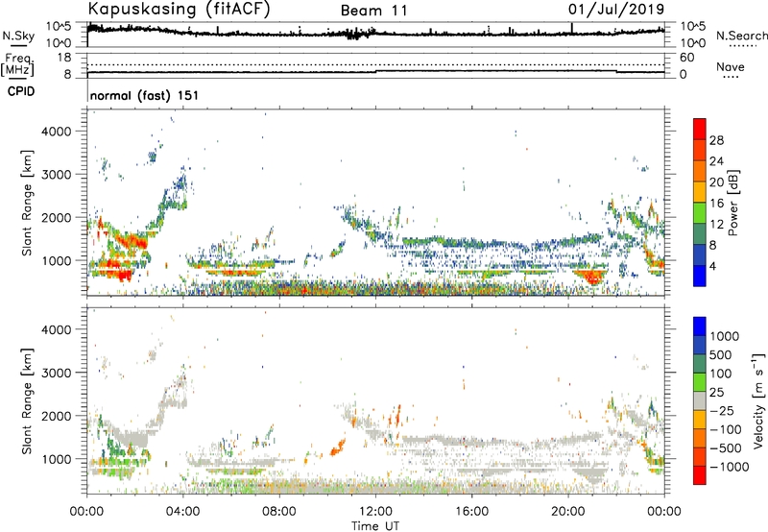Click the 'N.Search' legend label
Image resolution: width=768 pixels, height=532 pixels.
[x=741, y=36]
